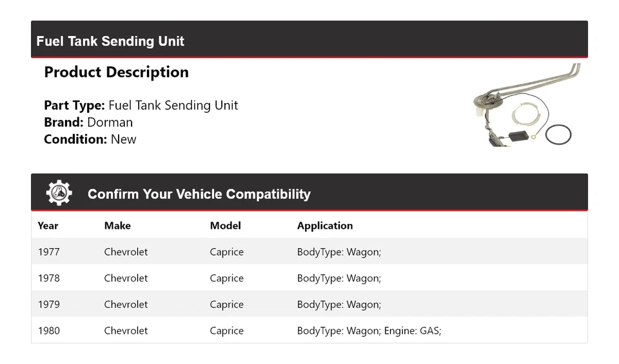Click the Brand: Dorman line
Image resolution: width=619 pixels, height=364 pixels.
[x=88, y=122]
